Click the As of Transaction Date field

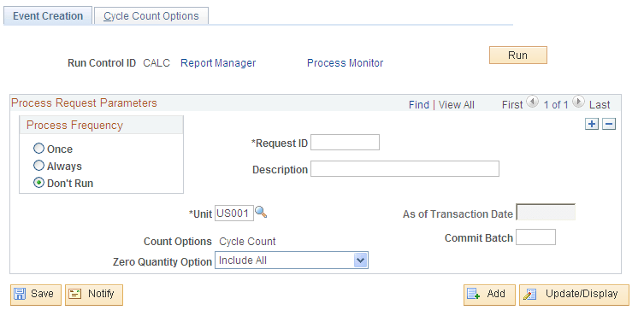pos(546,212)
